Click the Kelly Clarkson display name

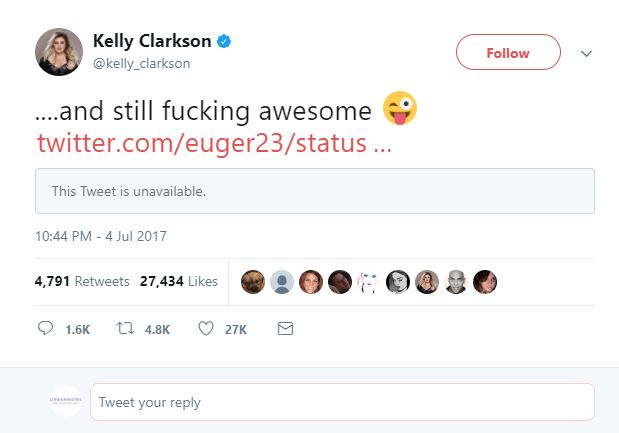152,42
